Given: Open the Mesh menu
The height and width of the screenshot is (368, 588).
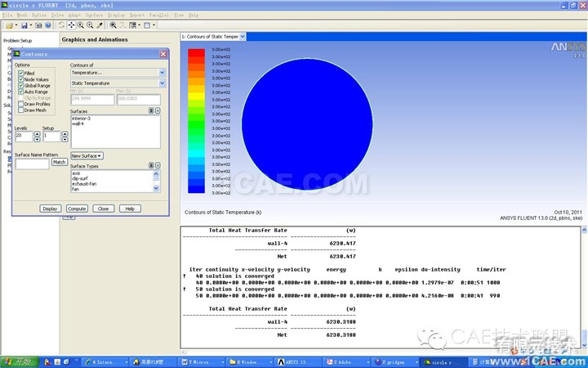Looking at the screenshot, I should click(22, 15).
